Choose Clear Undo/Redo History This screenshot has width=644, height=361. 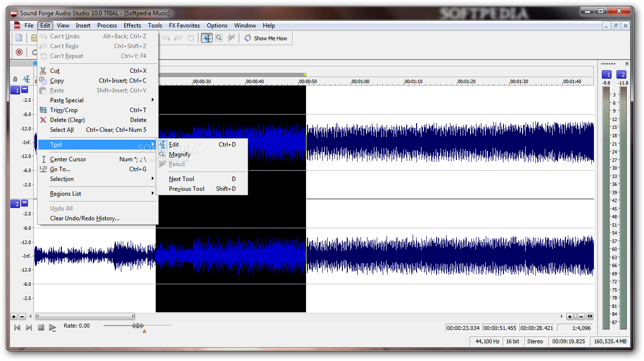98,218
